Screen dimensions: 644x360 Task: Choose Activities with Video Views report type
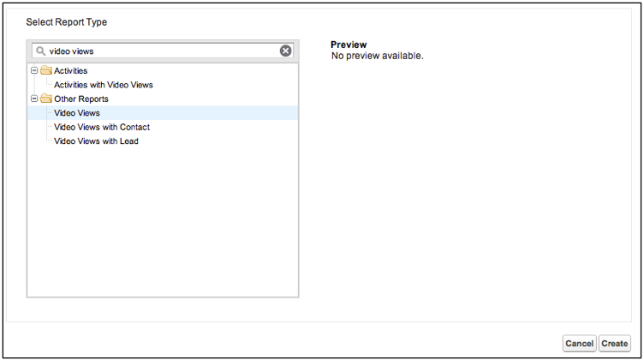104,85
